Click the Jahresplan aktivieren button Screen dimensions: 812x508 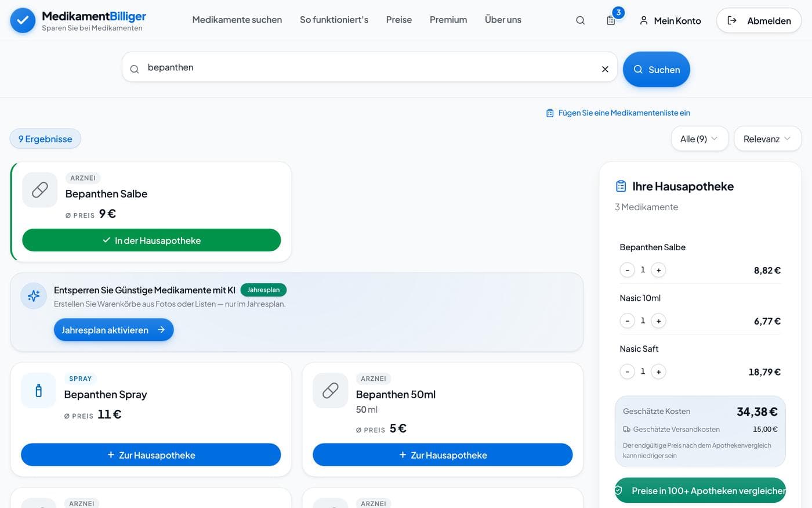pos(114,330)
